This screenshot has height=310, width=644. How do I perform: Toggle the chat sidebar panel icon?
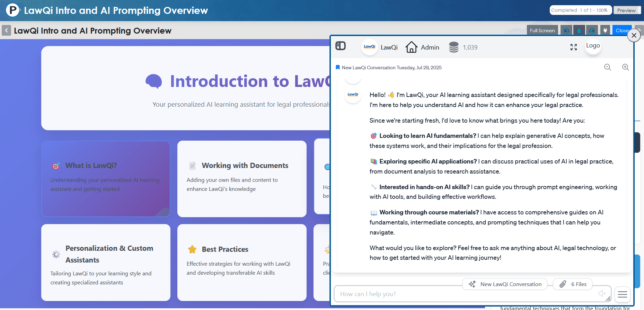341,46
